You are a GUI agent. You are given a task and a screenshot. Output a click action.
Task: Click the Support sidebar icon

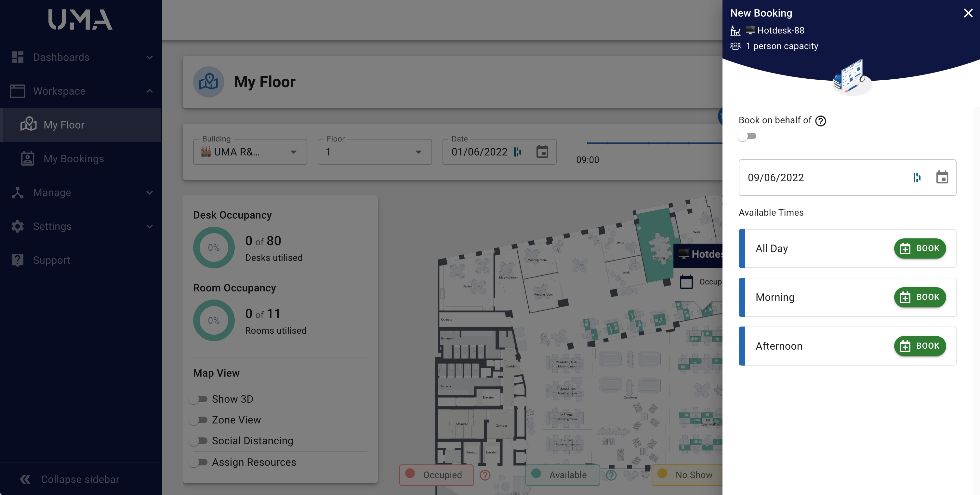pyautogui.click(x=18, y=260)
